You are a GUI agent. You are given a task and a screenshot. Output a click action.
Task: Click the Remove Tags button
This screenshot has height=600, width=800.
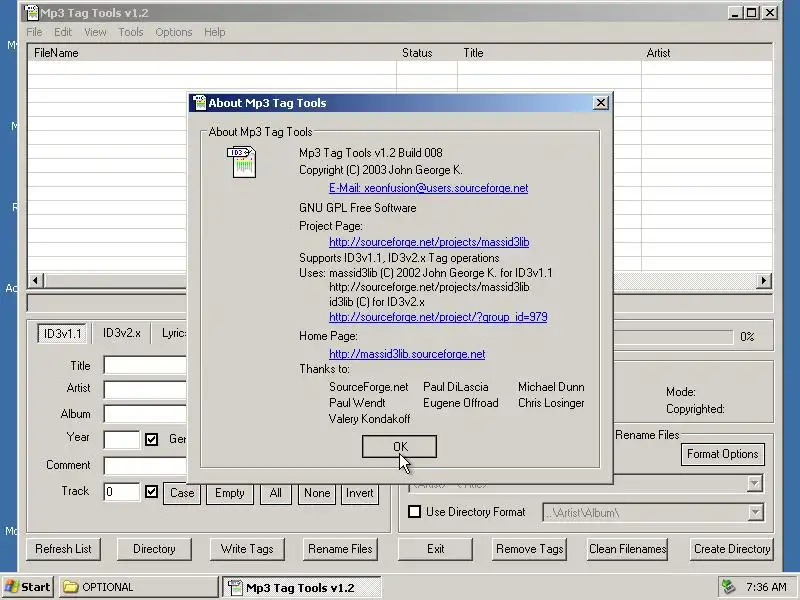click(530, 549)
